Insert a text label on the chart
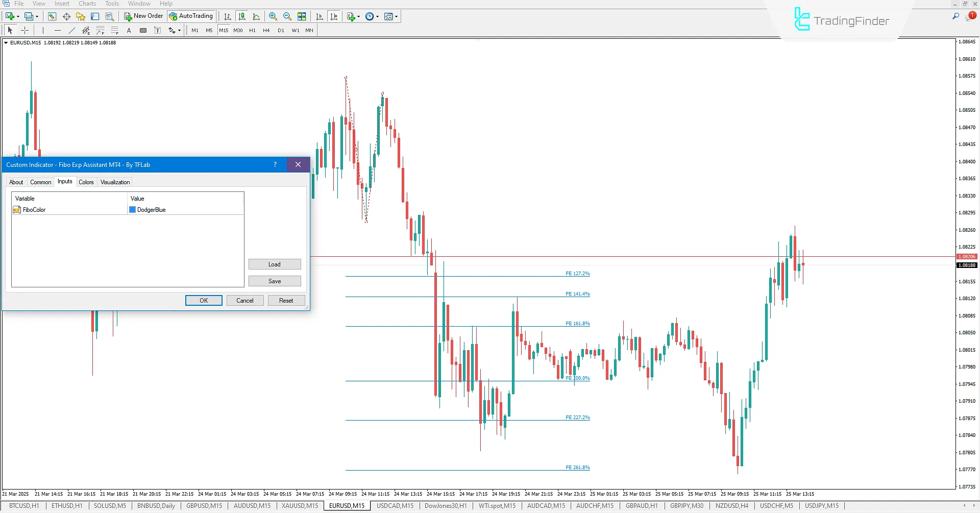The width and height of the screenshot is (980, 513). click(158, 30)
